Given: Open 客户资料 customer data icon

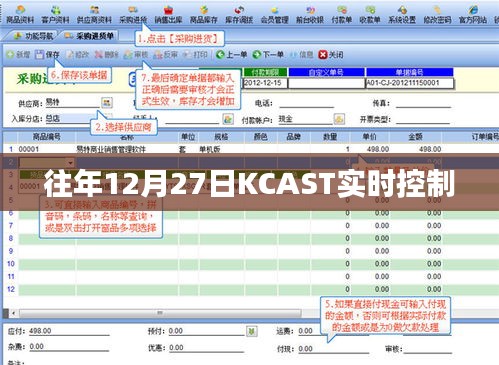Looking at the screenshot, I should click(55, 14).
